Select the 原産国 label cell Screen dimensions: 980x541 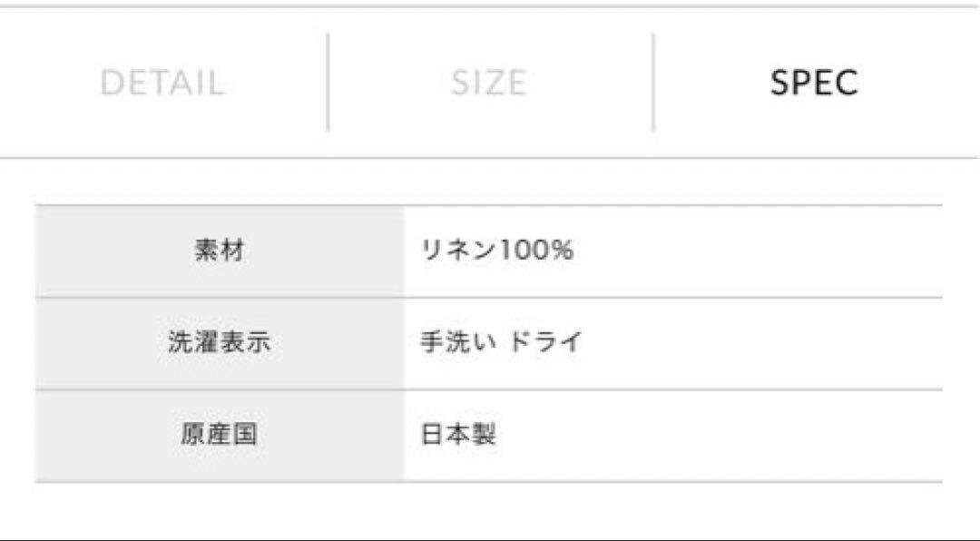(x=220, y=435)
